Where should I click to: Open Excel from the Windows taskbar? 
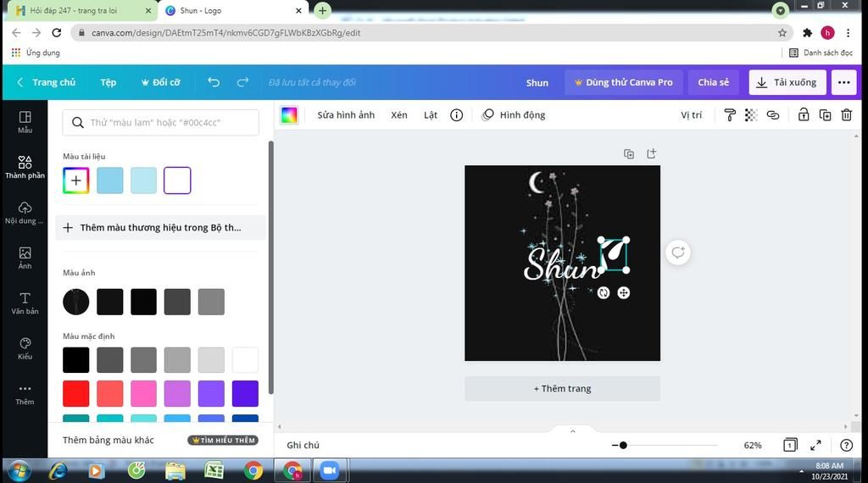tap(214, 470)
